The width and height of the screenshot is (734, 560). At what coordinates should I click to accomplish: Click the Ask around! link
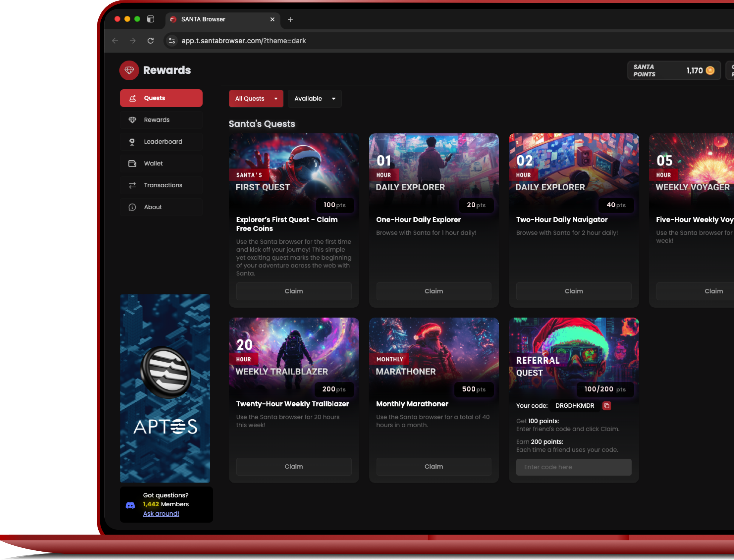tap(161, 513)
